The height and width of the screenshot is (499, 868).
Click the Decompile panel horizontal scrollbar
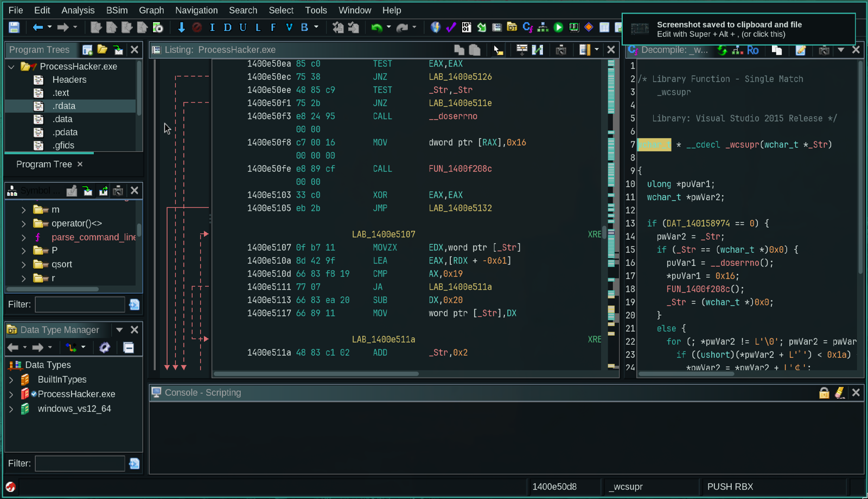pos(686,374)
